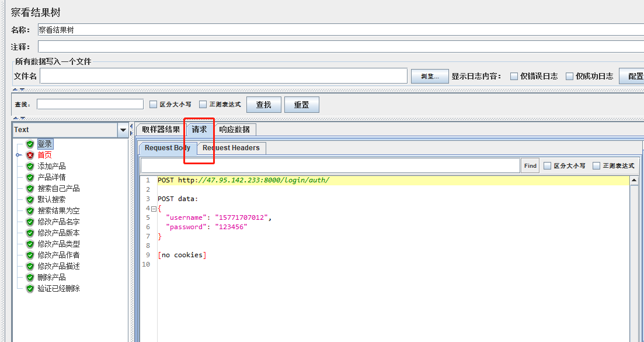Select 首页 failed result row
This screenshot has width=644, height=342.
pyautogui.click(x=45, y=156)
